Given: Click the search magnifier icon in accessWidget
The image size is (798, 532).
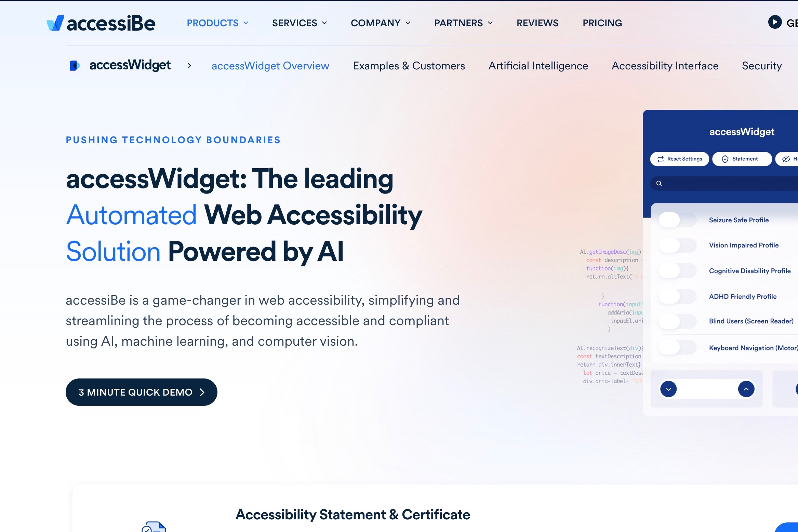Looking at the screenshot, I should point(659,184).
